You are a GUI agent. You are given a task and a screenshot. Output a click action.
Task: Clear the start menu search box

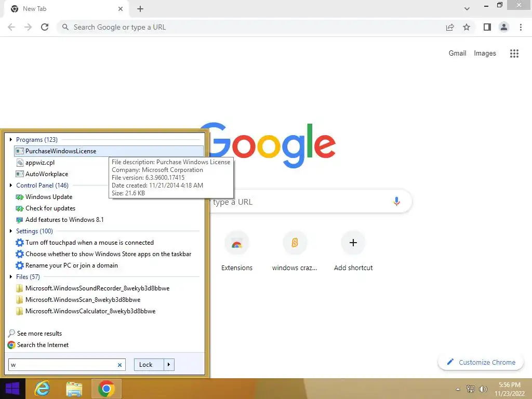pyautogui.click(x=119, y=365)
